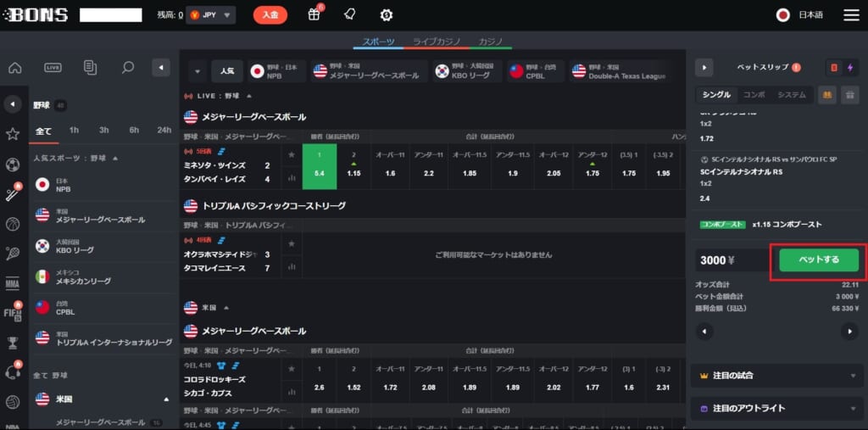Image resolution: width=868 pixels, height=430 pixels.
Task: Click the green ベットする button
Action: (818, 260)
